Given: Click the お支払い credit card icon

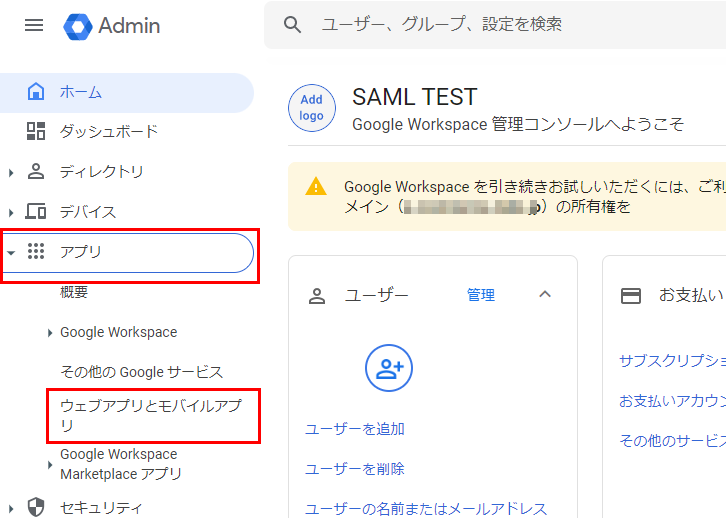Looking at the screenshot, I should tap(631, 296).
